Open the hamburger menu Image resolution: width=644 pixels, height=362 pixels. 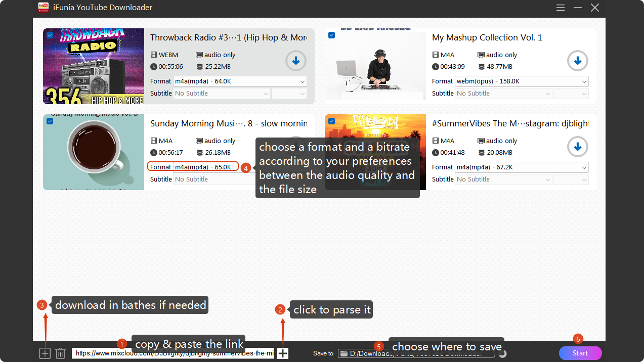[x=560, y=8]
